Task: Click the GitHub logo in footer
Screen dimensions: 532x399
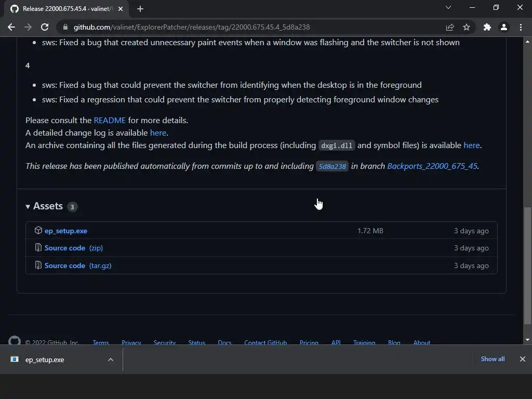Action: point(15,340)
